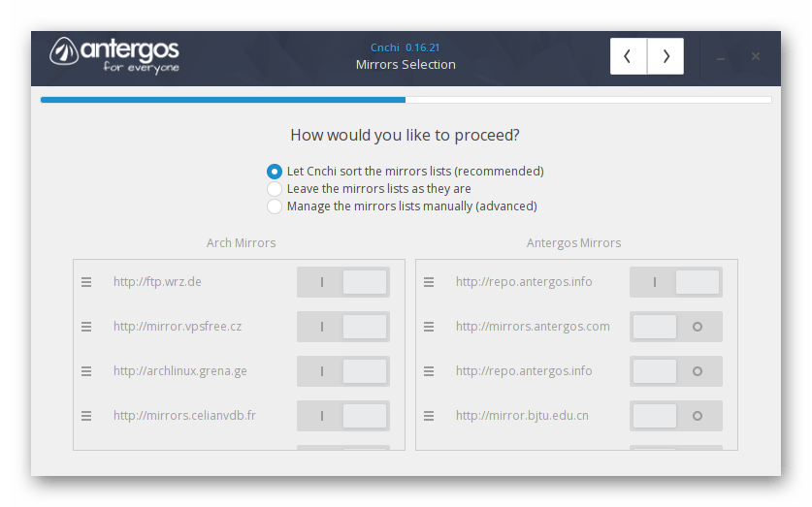Go forward with the right arrow button
The width and height of the screenshot is (812, 507).
pos(666,56)
